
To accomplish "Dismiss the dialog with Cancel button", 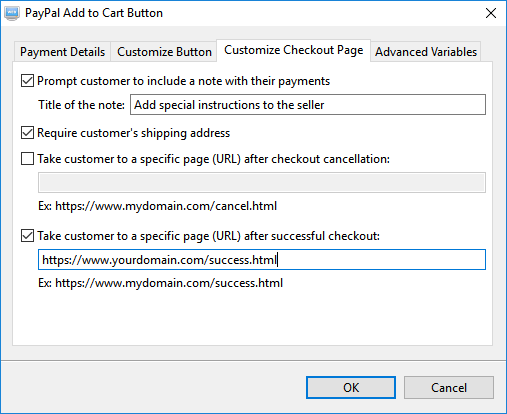I will click(x=449, y=388).
